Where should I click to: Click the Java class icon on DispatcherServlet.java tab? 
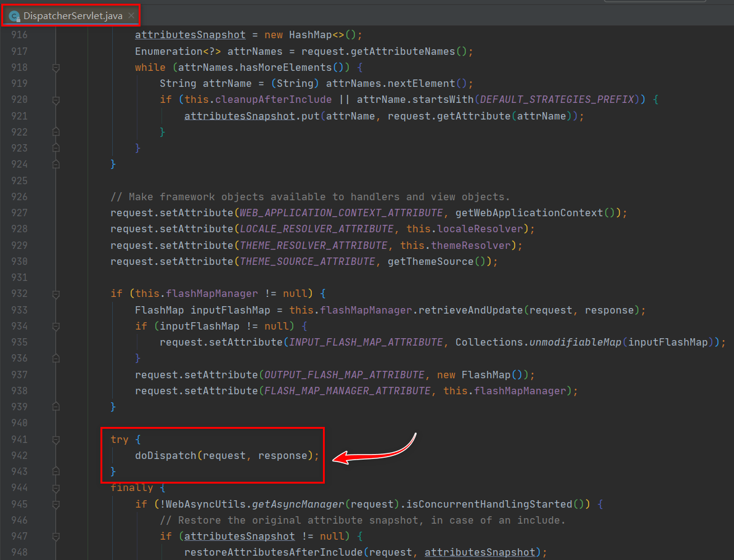tap(15, 17)
